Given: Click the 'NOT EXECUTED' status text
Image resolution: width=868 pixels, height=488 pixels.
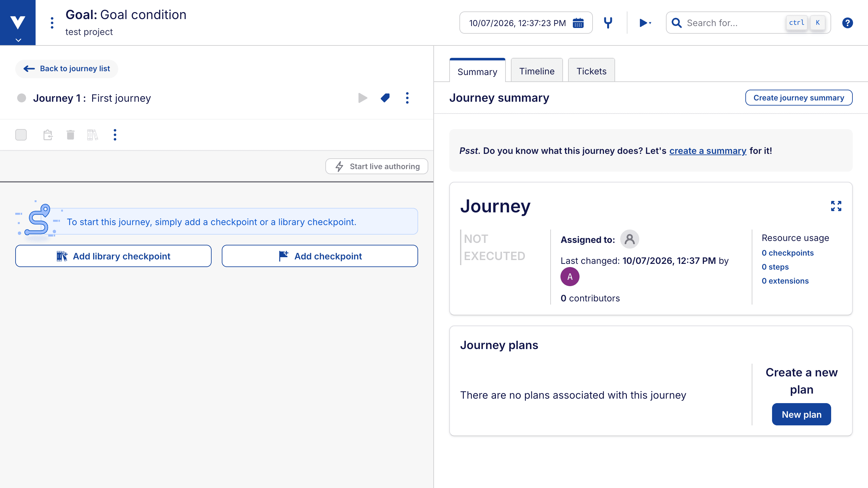Looking at the screenshot, I should 494,248.
